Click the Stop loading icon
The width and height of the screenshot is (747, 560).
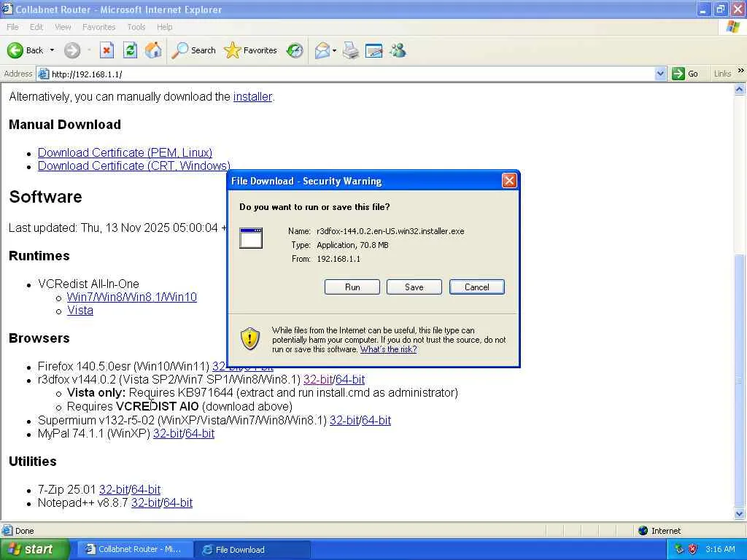(107, 50)
